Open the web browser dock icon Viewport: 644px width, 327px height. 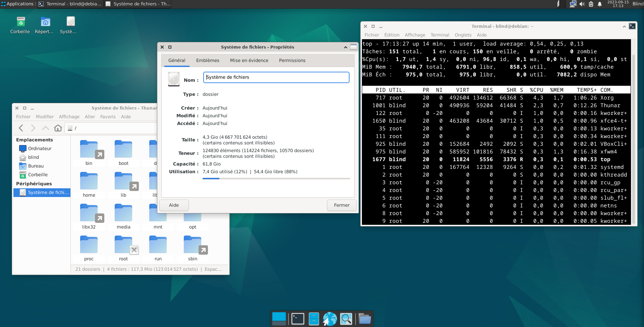[330, 319]
